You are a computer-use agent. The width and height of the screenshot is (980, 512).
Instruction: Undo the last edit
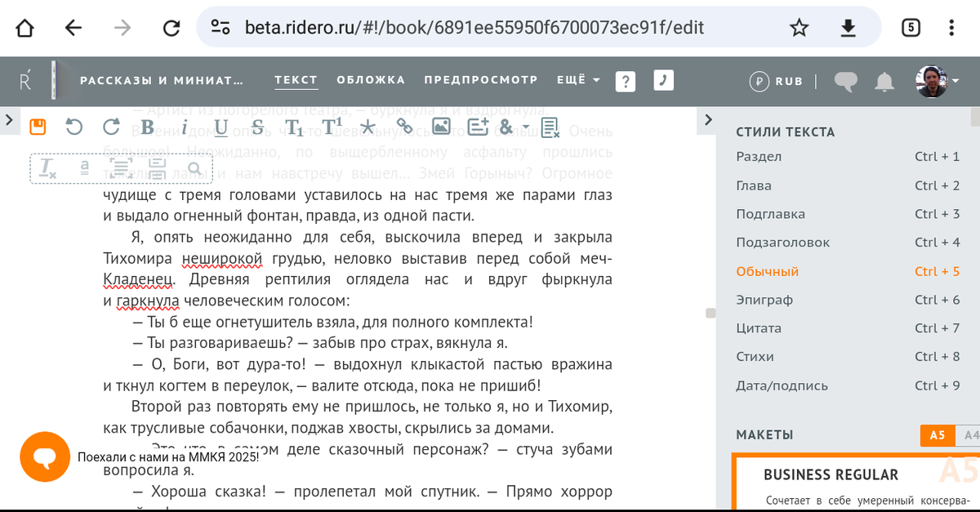click(x=74, y=127)
